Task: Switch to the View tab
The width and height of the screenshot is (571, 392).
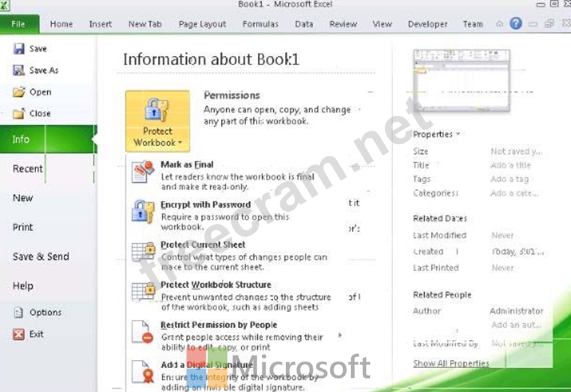Action: pyautogui.click(x=382, y=24)
